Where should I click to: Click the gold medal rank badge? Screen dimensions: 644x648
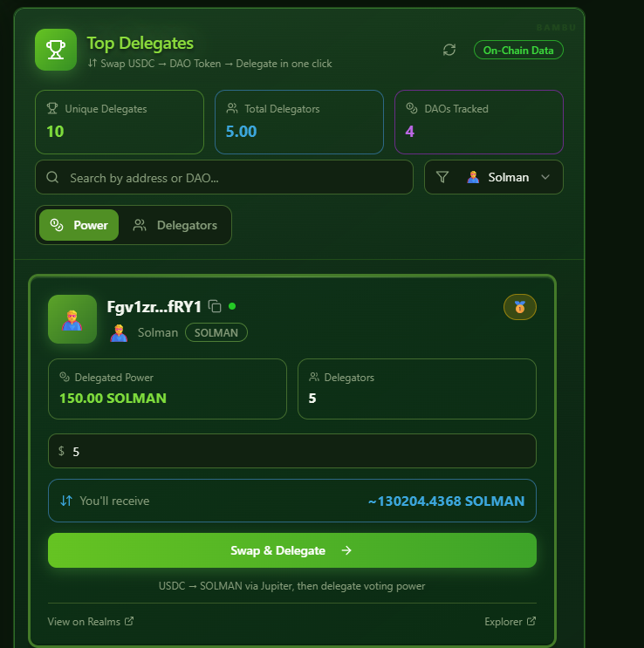coord(520,307)
